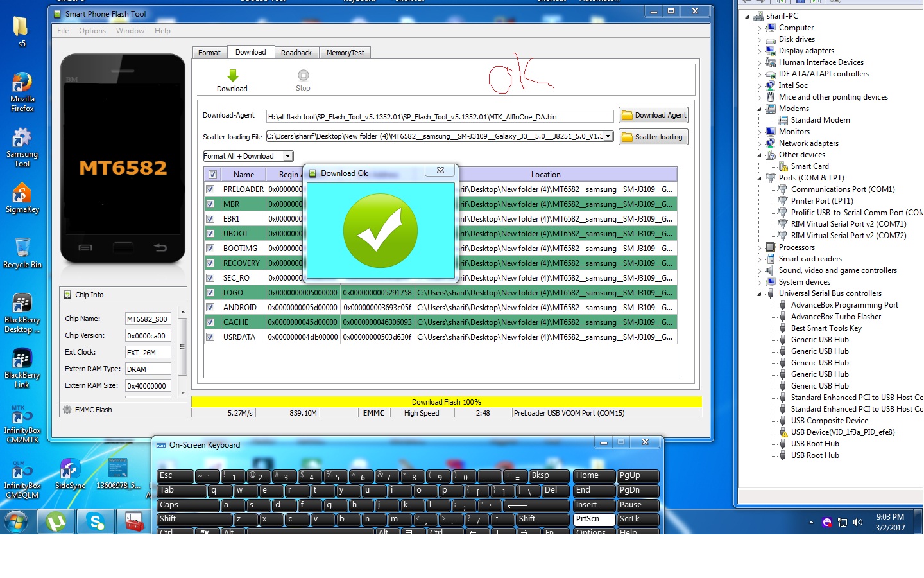Switch to the MemoryTest tab
Screen dimensions: 924x578
(x=345, y=53)
